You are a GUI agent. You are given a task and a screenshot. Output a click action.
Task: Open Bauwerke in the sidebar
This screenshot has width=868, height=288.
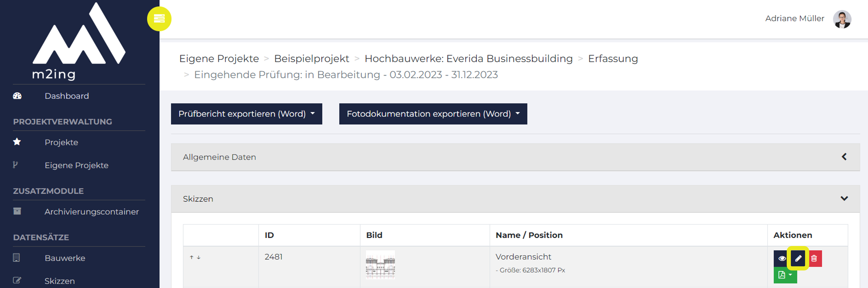point(65,258)
